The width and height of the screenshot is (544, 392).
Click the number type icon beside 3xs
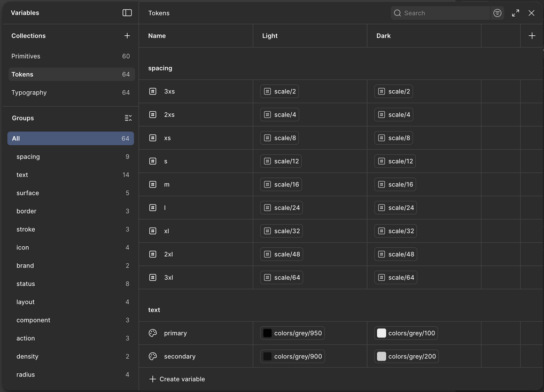153,91
